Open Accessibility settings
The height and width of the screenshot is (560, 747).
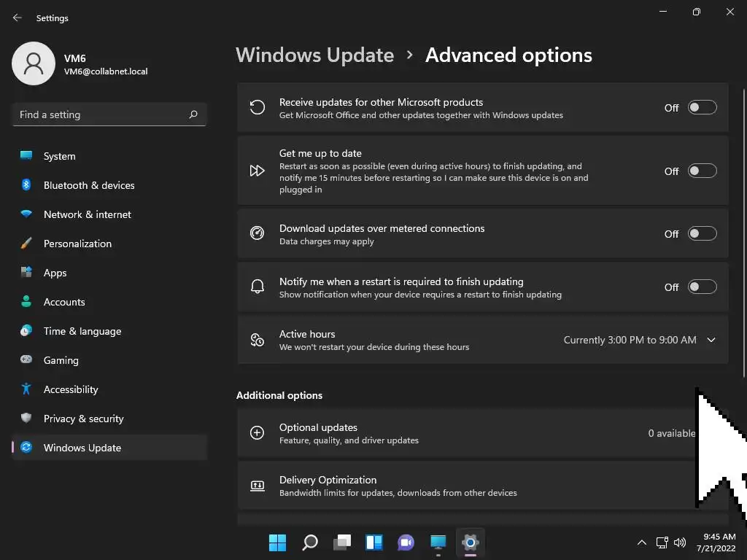click(x=109, y=389)
